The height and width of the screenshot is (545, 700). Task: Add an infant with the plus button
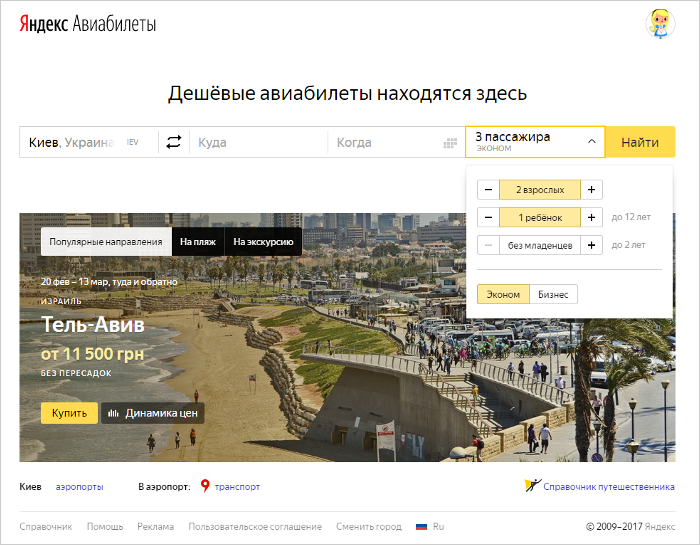pyautogui.click(x=592, y=245)
